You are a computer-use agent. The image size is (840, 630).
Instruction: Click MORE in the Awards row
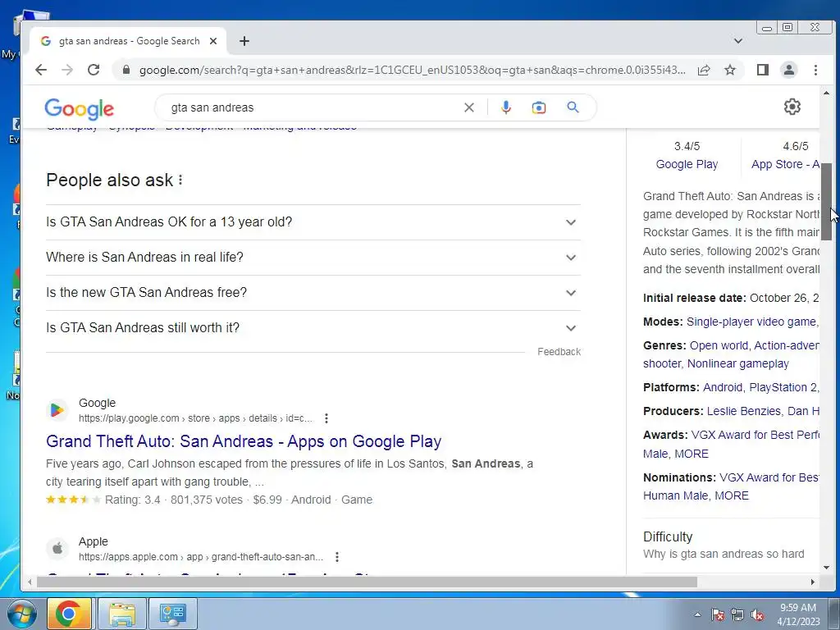click(x=692, y=454)
